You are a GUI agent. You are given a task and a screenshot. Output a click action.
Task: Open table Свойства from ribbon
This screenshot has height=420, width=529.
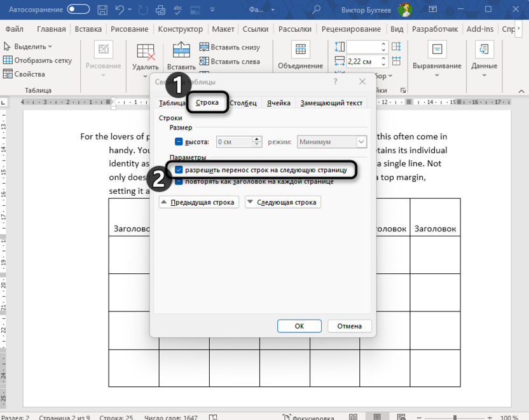click(x=24, y=74)
